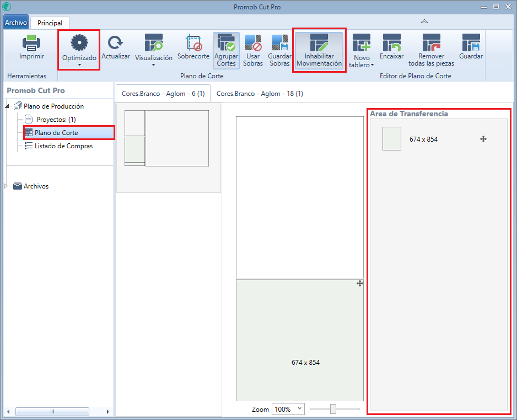Image resolution: width=517 pixels, height=420 pixels.
Task: Open the Optimizado dropdown arrow
Action: pos(79,65)
